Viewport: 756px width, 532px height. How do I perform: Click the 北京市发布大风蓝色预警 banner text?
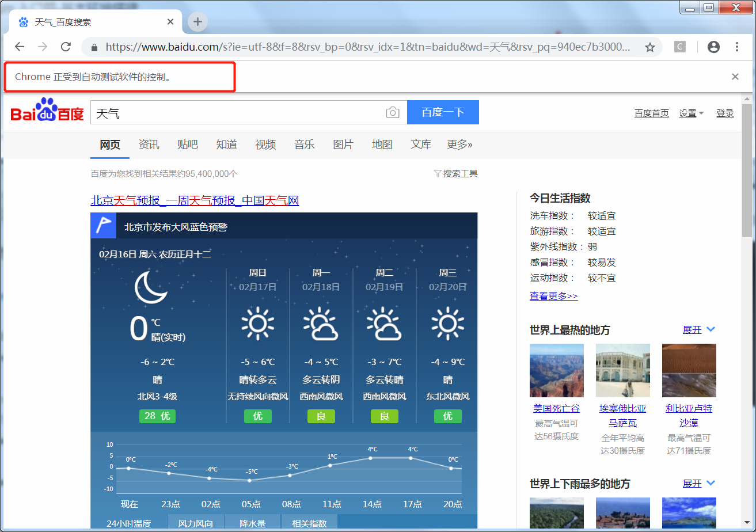click(176, 227)
